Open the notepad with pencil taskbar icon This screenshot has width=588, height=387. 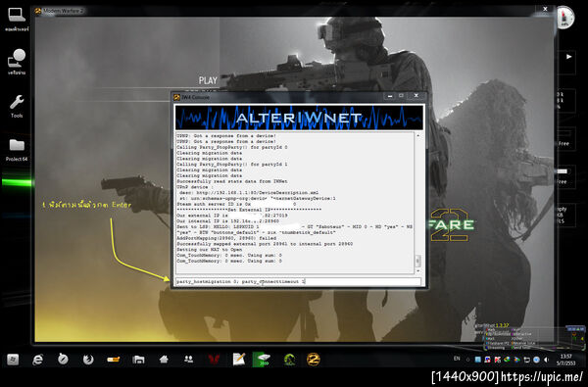click(x=239, y=360)
